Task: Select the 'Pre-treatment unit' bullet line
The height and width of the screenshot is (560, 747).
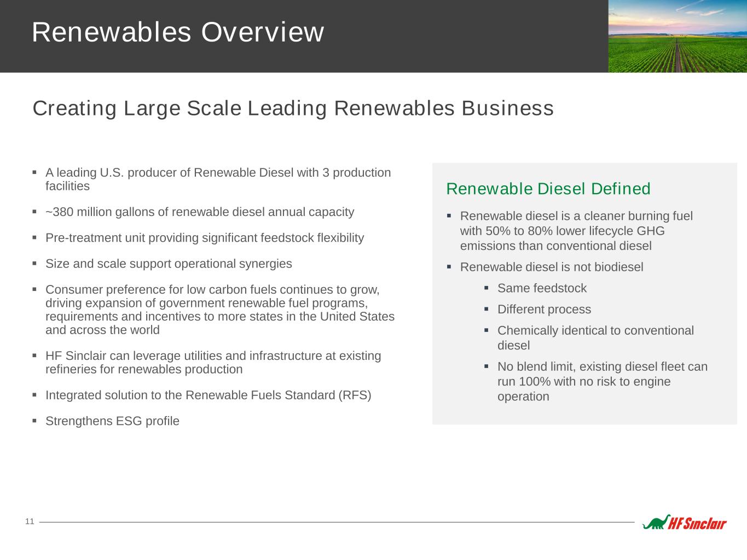Action: point(204,238)
